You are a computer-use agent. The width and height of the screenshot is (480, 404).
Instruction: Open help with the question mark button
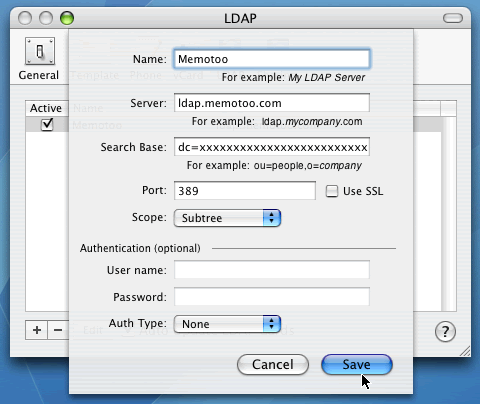[x=445, y=331]
